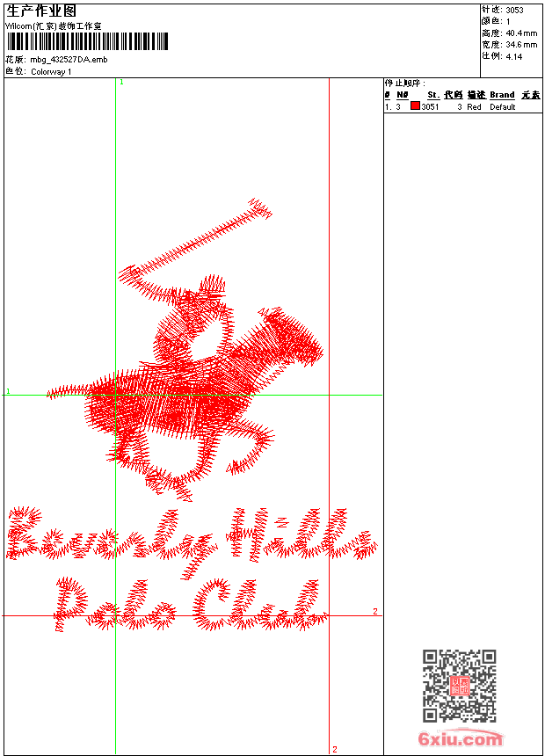The height and width of the screenshot is (756, 545).
Task: Click the QR code image
Action: [x=459, y=686]
